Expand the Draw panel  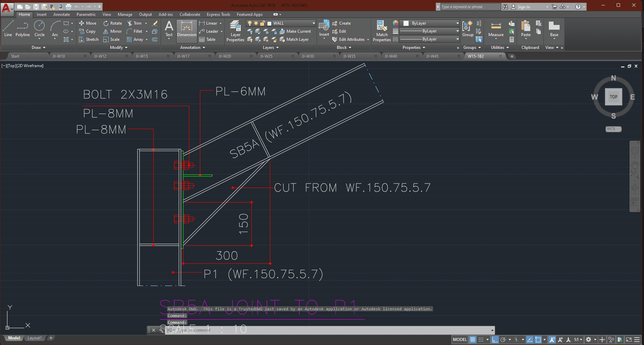38,48
